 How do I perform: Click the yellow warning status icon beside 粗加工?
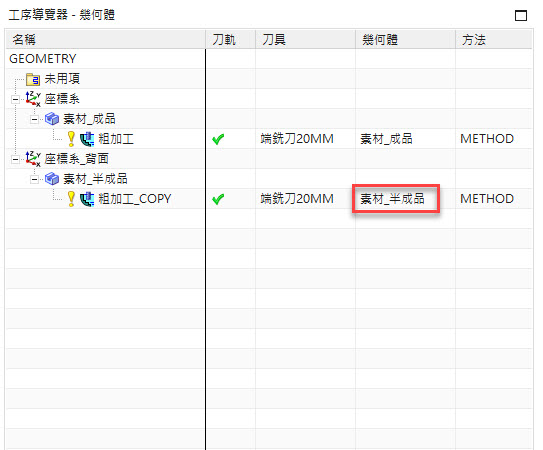click(x=71, y=139)
